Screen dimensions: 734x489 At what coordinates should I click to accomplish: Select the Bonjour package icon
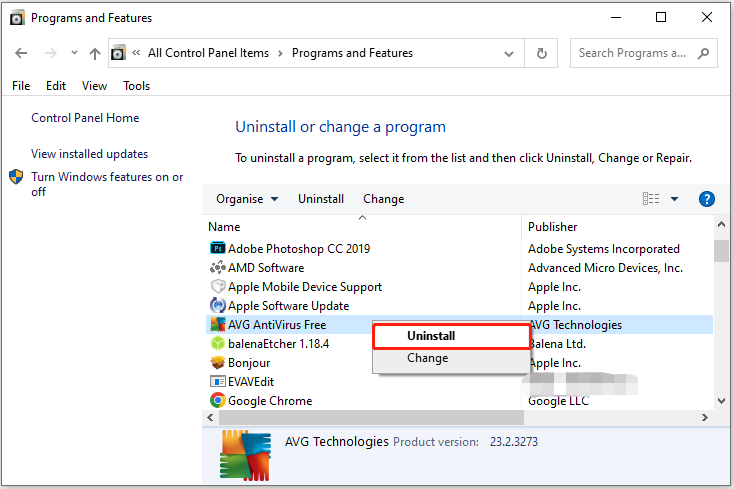(x=218, y=362)
